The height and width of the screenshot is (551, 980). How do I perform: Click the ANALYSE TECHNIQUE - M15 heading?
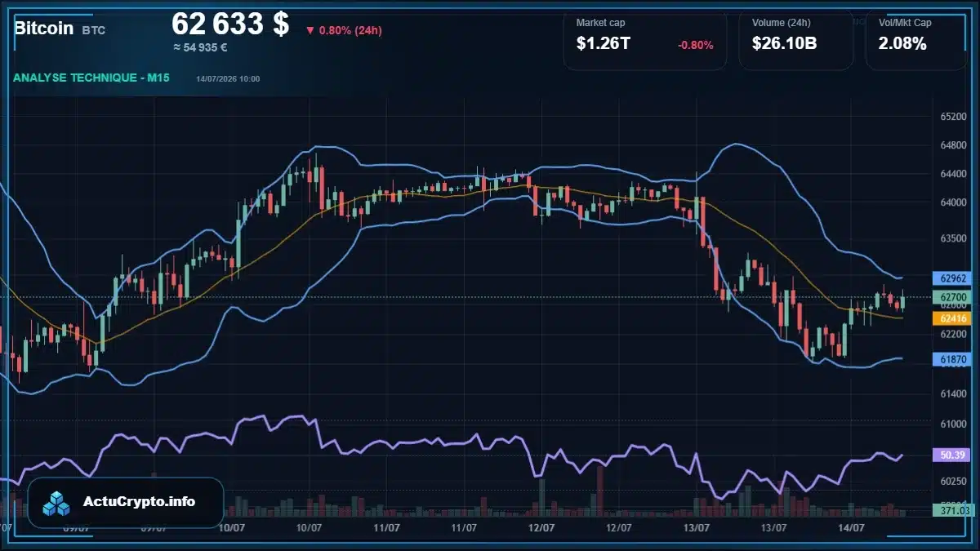pyautogui.click(x=91, y=78)
